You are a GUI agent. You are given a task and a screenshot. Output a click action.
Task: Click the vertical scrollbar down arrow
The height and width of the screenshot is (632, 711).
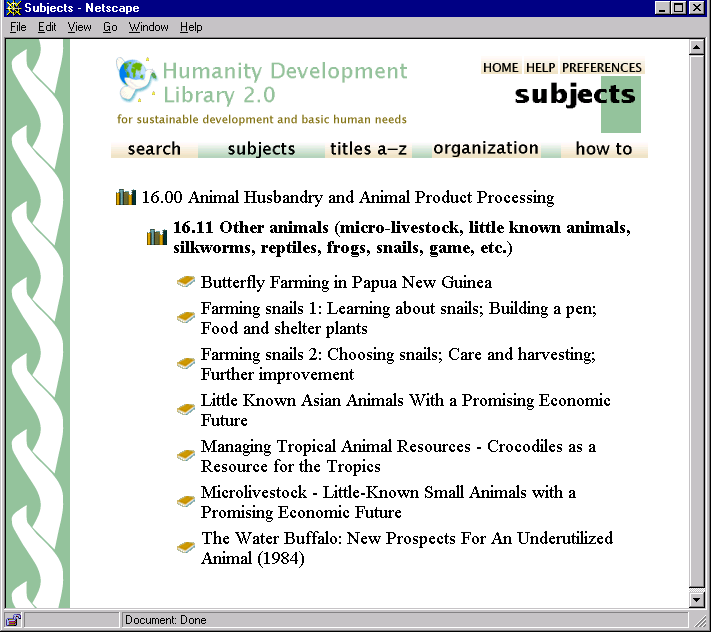click(698, 599)
